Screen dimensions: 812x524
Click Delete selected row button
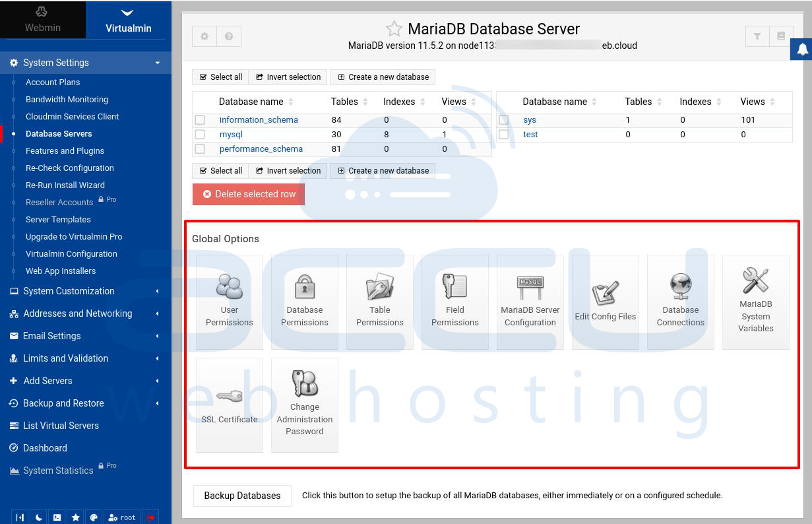249,194
